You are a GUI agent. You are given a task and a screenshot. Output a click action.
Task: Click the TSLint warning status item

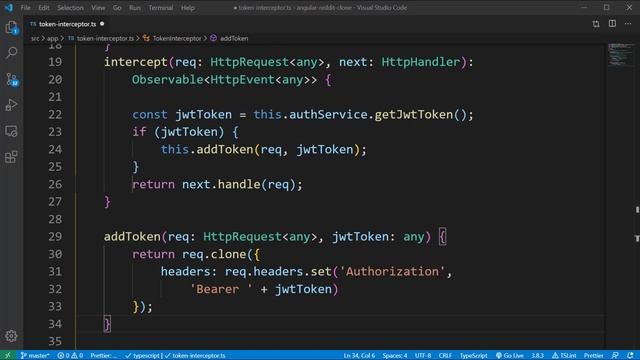coord(564,356)
